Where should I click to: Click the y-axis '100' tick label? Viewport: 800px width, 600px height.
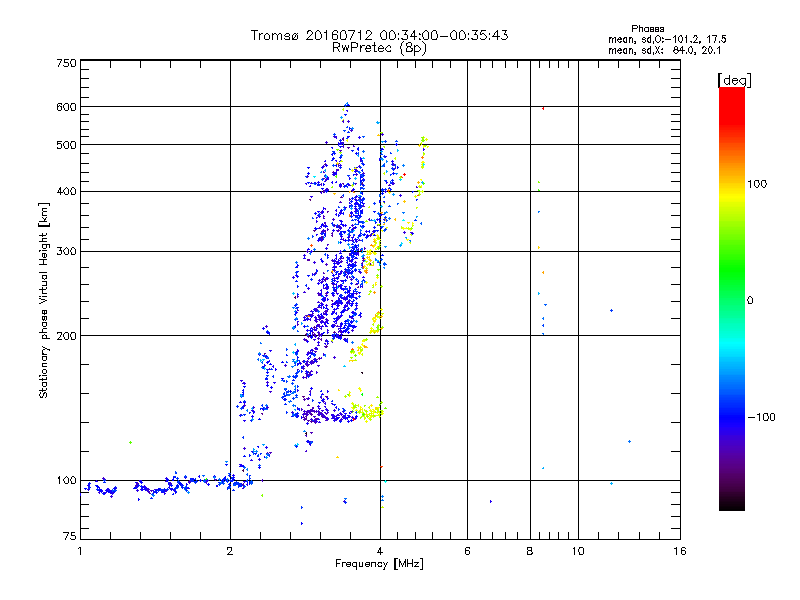click(66, 480)
